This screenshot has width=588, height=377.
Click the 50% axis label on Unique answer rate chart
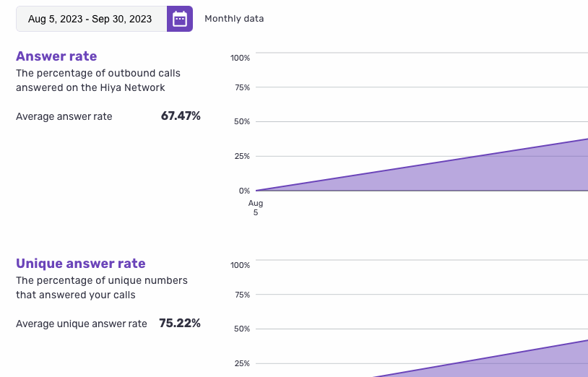[242, 329]
